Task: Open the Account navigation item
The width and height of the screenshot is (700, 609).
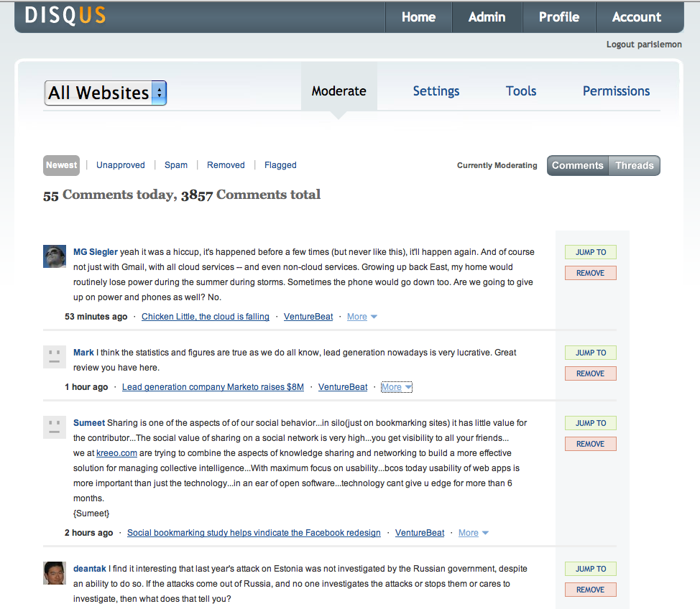Action: click(637, 17)
